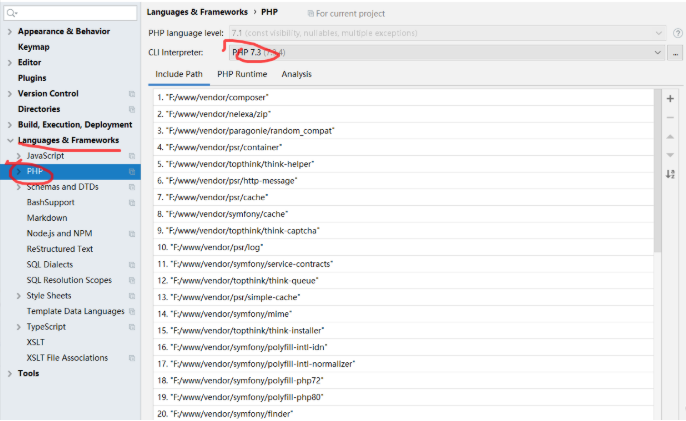Open Directories settings
Viewport: 686px width, 421px height.
coord(39,109)
